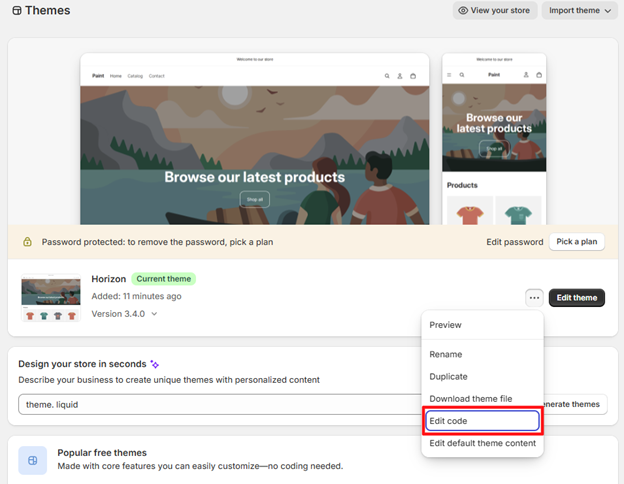The width and height of the screenshot is (624, 484).
Task: Click the cart icon in desktop preview
Action: 413,76
